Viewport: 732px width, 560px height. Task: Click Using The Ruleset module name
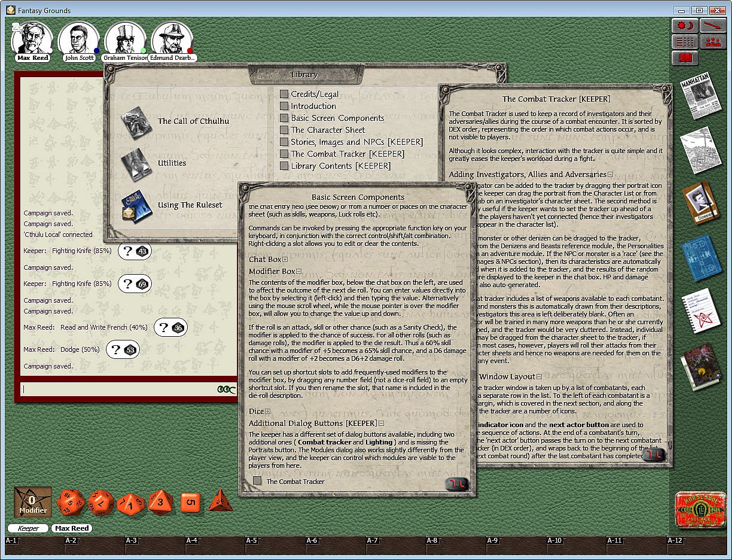pos(190,205)
